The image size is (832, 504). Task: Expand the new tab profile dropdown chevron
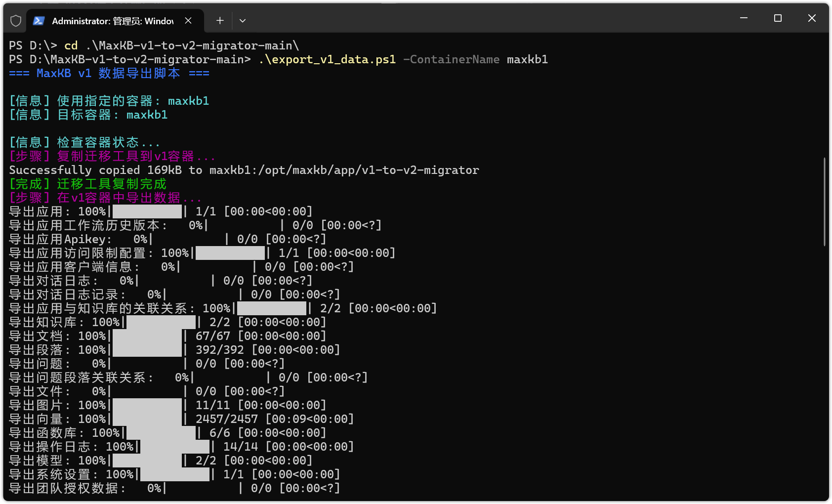click(243, 21)
